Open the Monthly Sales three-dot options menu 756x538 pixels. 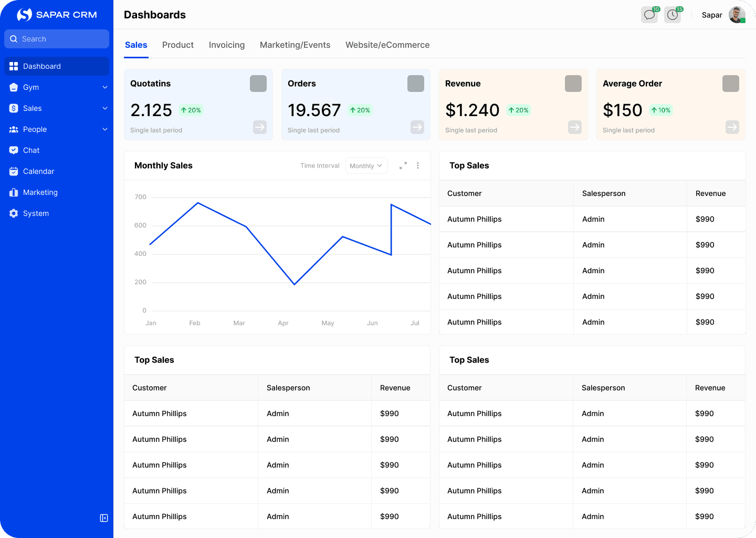click(x=418, y=165)
